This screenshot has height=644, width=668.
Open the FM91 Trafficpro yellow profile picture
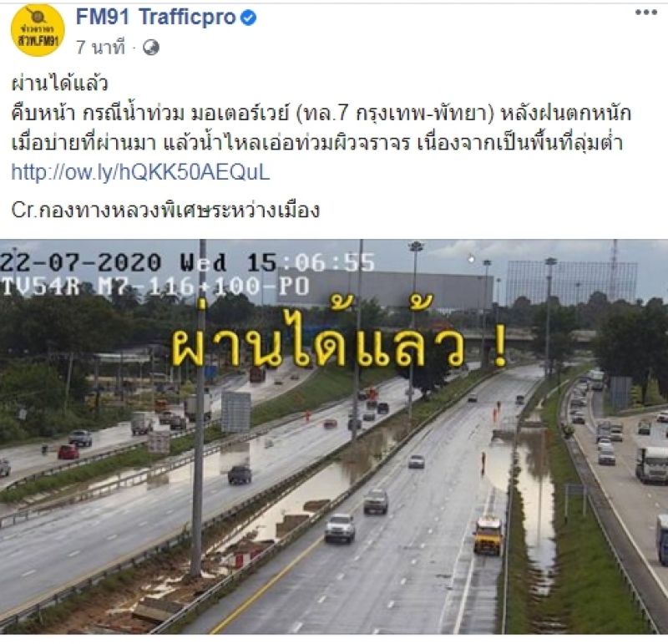(38, 30)
